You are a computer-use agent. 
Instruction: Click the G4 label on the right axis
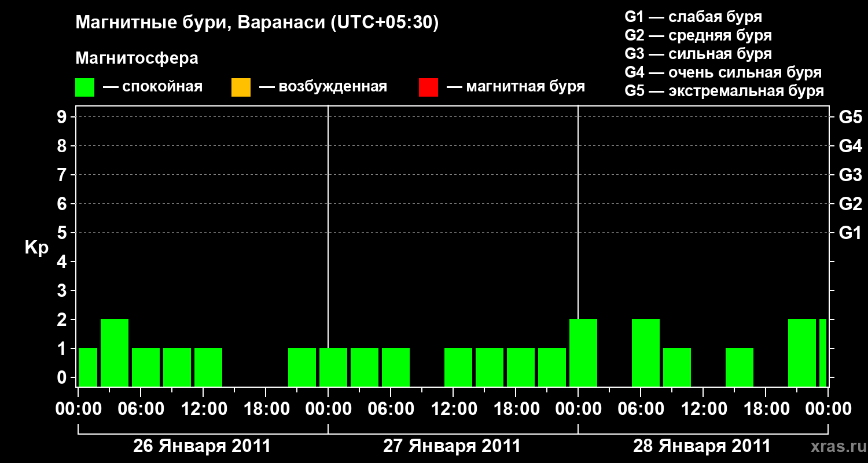[x=850, y=146]
